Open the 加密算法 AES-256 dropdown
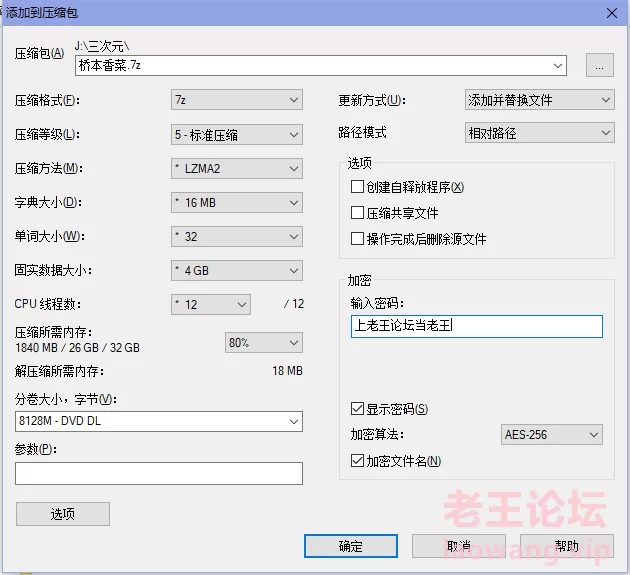Screen dimensions: 630x575 [552, 434]
